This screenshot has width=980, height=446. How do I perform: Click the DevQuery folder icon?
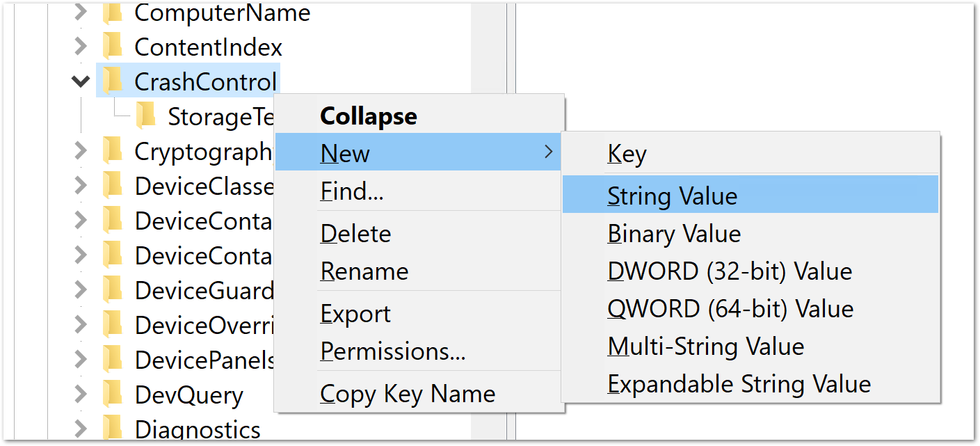point(113,395)
